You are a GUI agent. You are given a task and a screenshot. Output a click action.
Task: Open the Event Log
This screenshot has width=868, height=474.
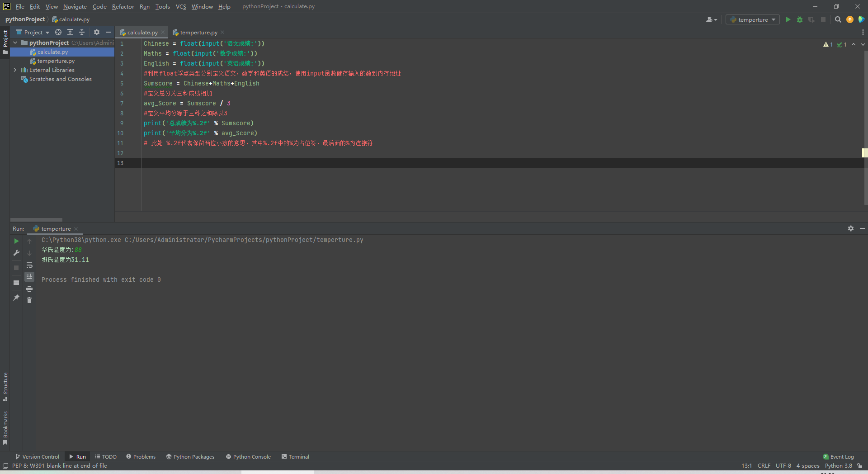[x=839, y=456]
